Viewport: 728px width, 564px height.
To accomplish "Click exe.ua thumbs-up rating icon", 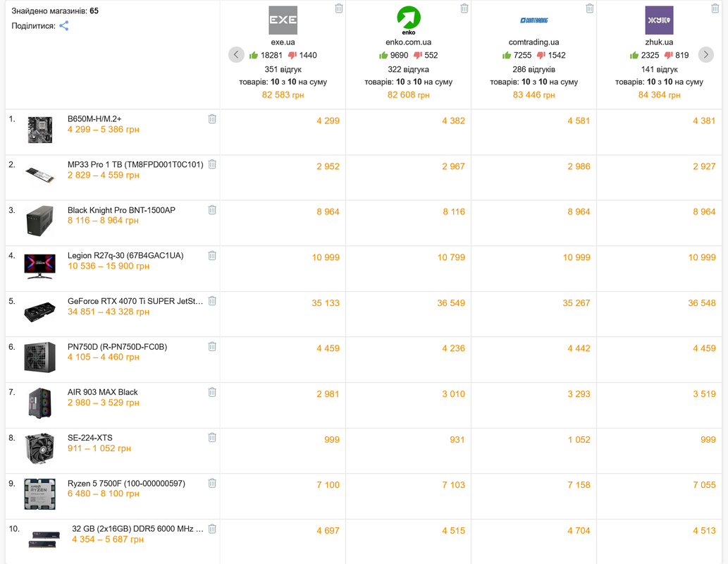I will click(x=254, y=55).
